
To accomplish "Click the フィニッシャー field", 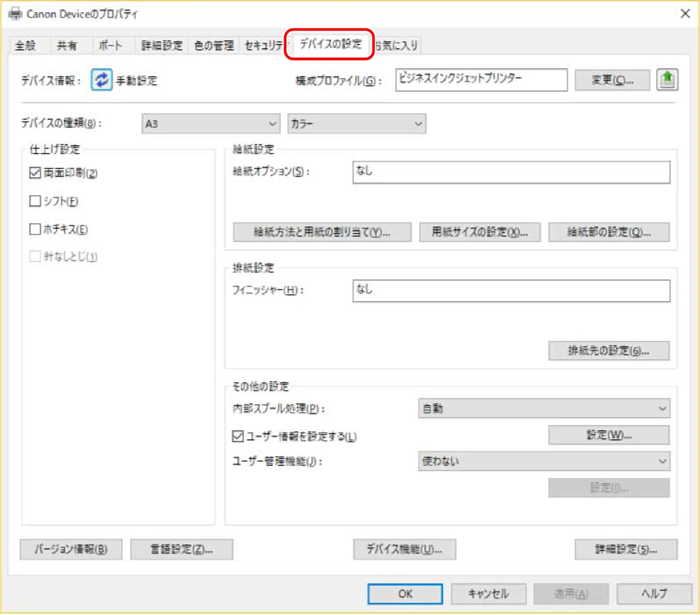I will pyautogui.click(x=511, y=291).
